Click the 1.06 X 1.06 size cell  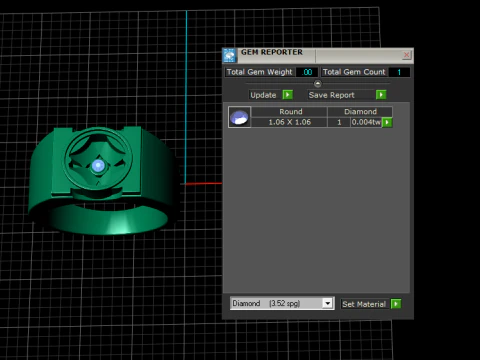click(289, 122)
